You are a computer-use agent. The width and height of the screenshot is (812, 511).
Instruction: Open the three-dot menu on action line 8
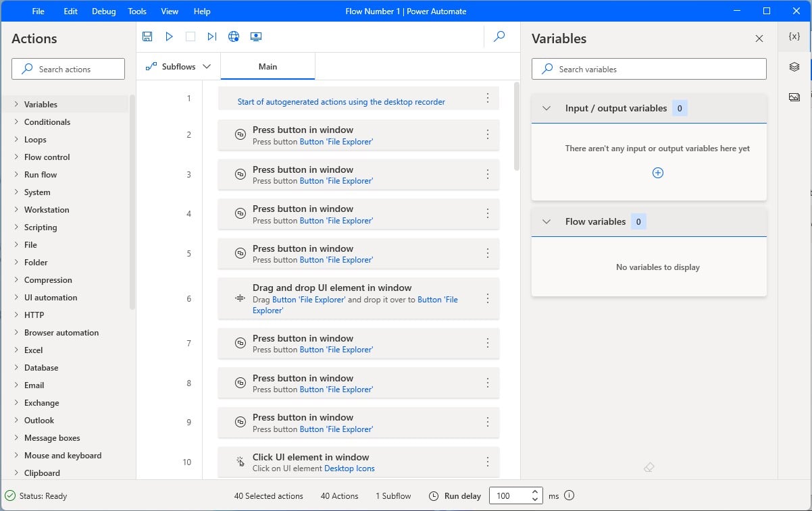click(x=488, y=383)
